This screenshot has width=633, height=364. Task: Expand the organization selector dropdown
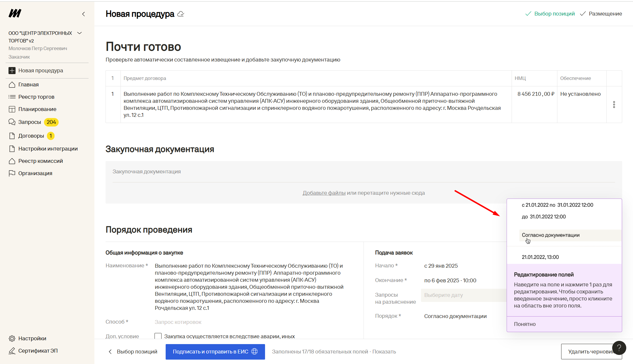(79, 33)
